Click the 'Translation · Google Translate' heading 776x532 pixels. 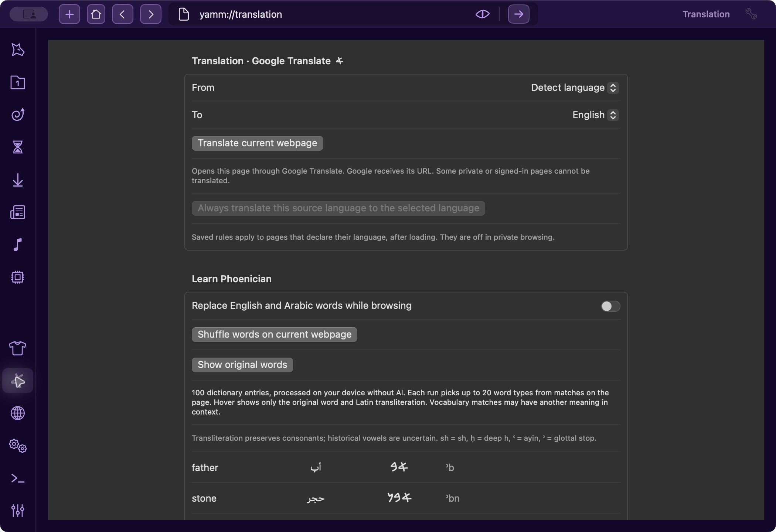point(261,61)
